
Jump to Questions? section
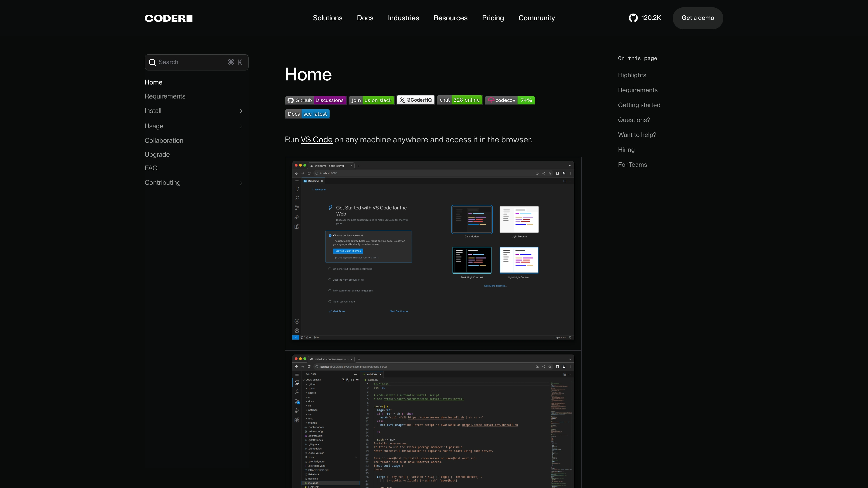[x=634, y=120]
